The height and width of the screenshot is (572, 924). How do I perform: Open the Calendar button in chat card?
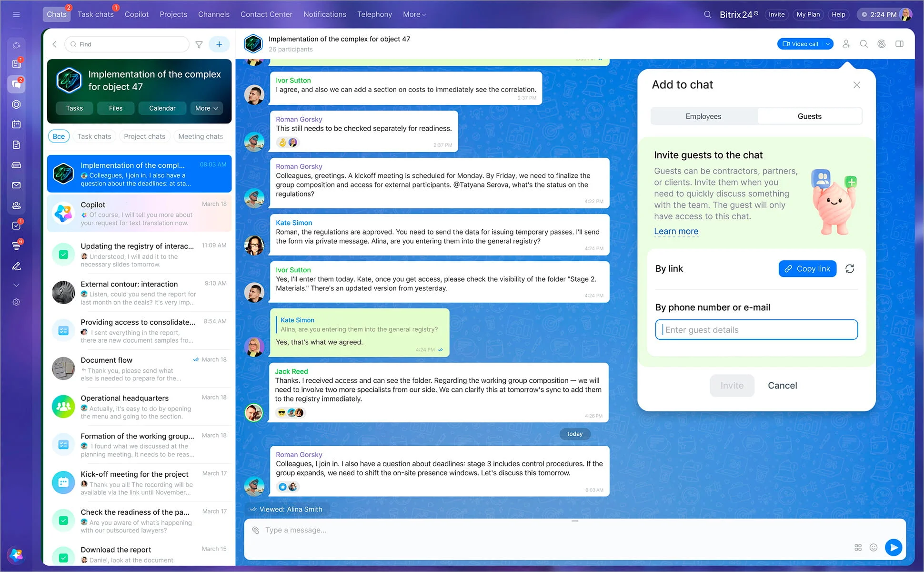tap(162, 108)
